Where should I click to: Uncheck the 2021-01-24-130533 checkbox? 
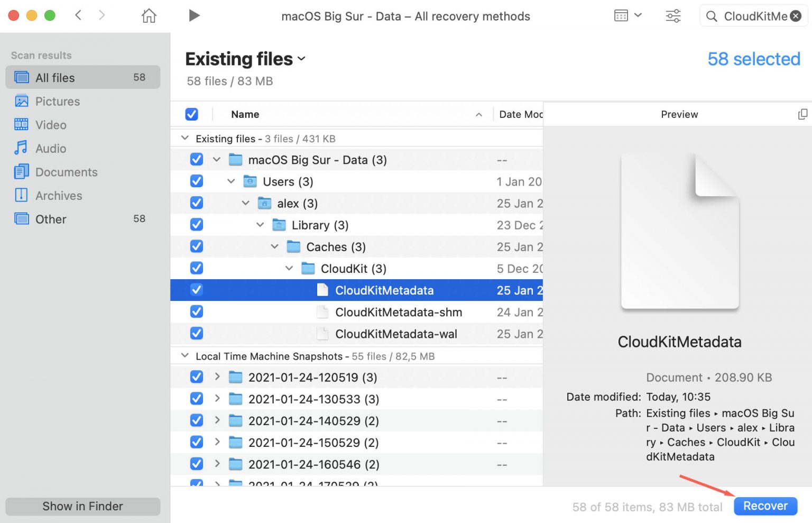coord(196,398)
